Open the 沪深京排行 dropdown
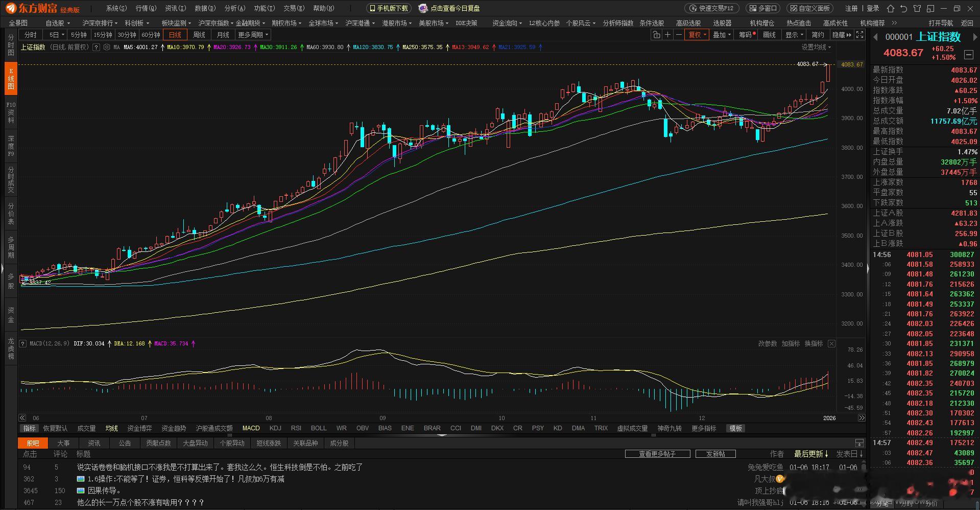This screenshot has width=980, height=510. point(100,23)
